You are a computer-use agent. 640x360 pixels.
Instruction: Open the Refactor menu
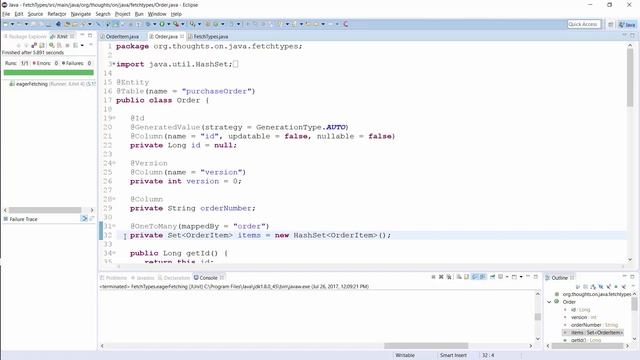click(57, 14)
